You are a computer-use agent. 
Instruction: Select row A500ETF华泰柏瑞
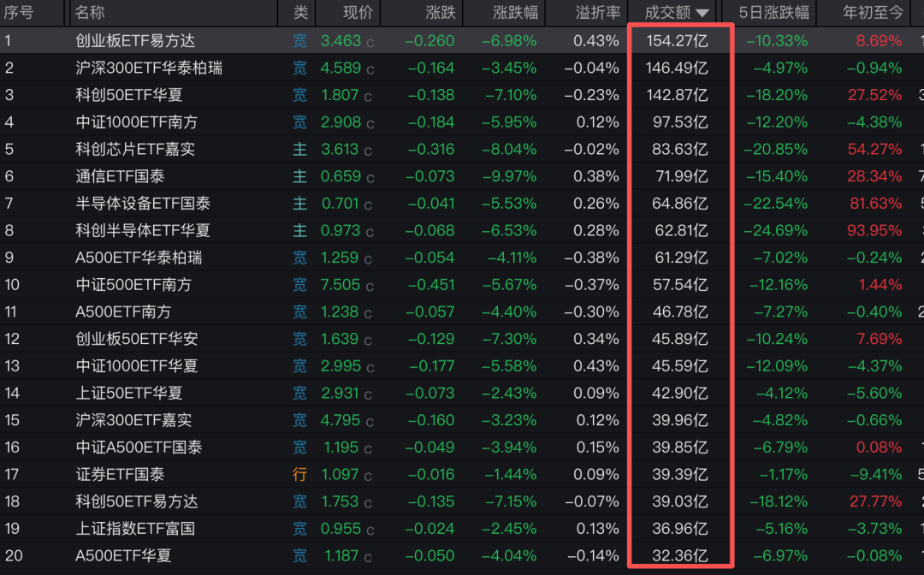462,258
